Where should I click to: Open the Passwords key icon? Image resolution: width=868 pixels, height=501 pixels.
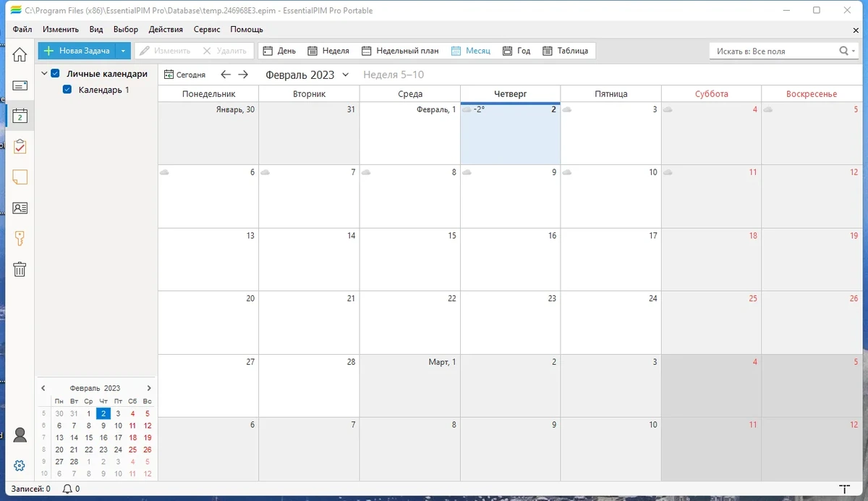tap(20, 239)
